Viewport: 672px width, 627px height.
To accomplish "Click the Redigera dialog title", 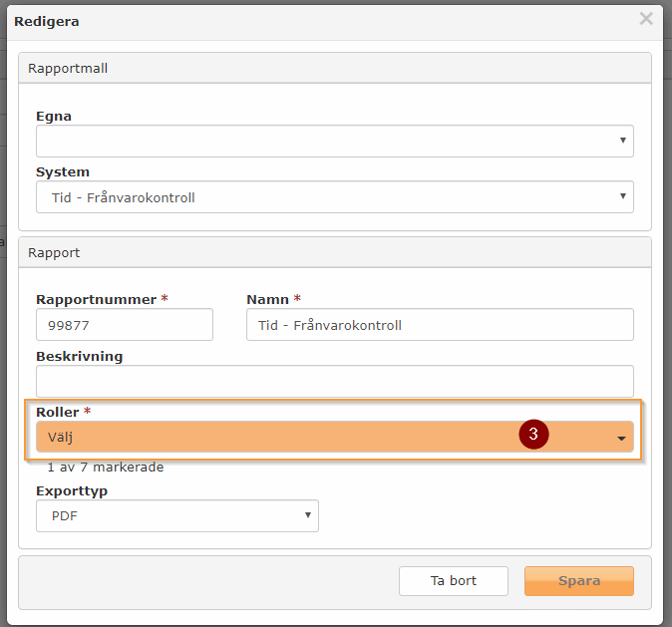I will point(47,21).
